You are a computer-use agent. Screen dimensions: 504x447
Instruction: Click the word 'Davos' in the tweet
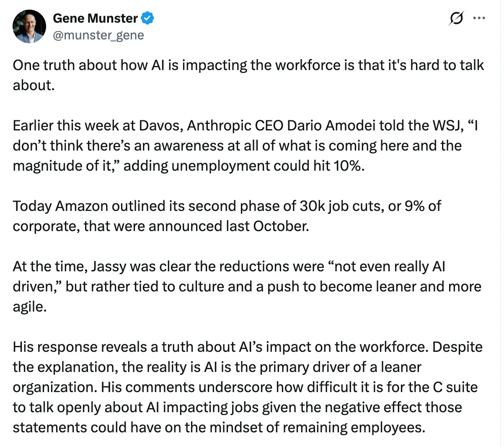[160, 125]
